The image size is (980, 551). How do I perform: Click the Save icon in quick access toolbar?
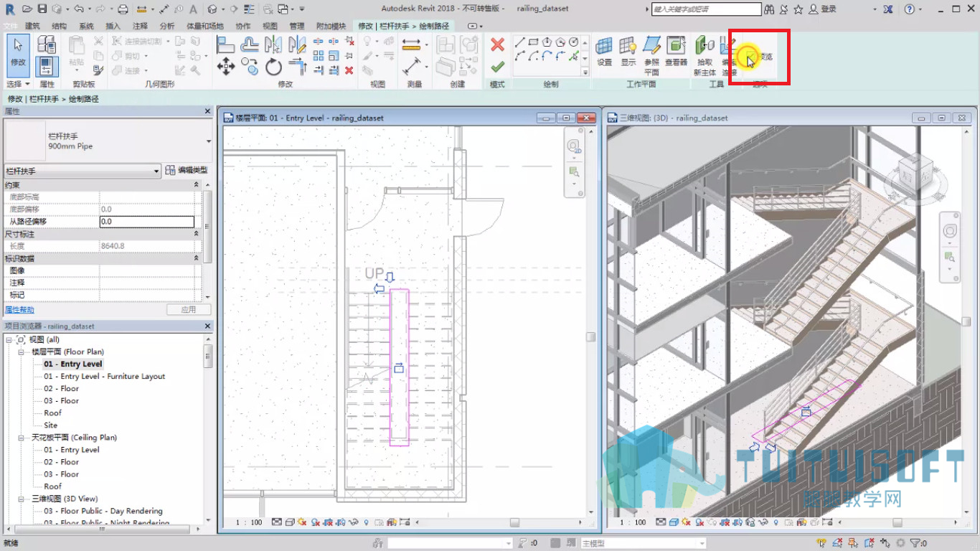(x=42, y=9)
